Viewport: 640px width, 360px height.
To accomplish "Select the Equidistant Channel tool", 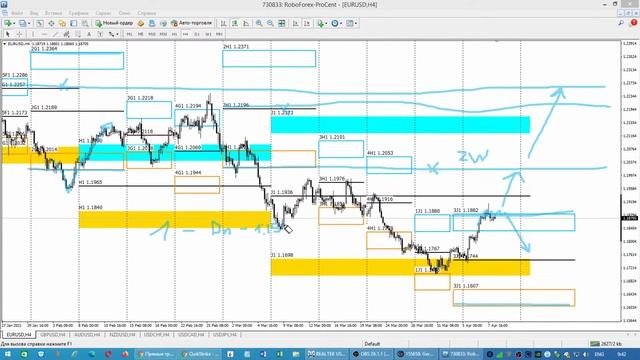I will point(66,34).
